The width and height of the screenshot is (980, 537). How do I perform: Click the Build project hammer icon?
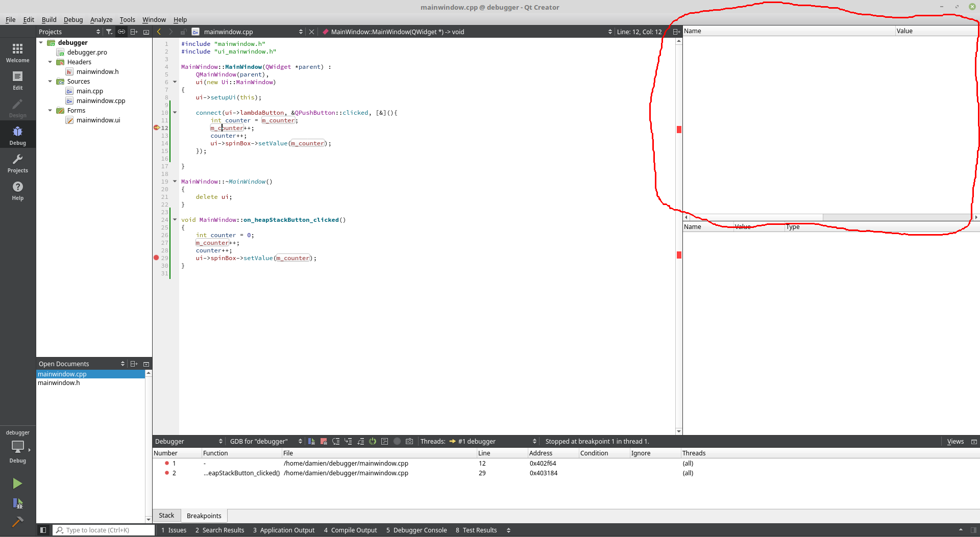point(17,521)
